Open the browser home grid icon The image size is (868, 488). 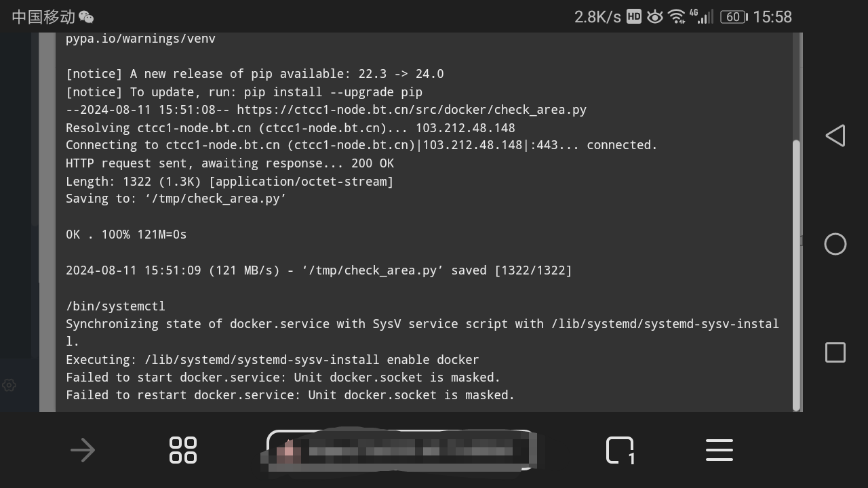pyautogui.click(x=183, y=450)
